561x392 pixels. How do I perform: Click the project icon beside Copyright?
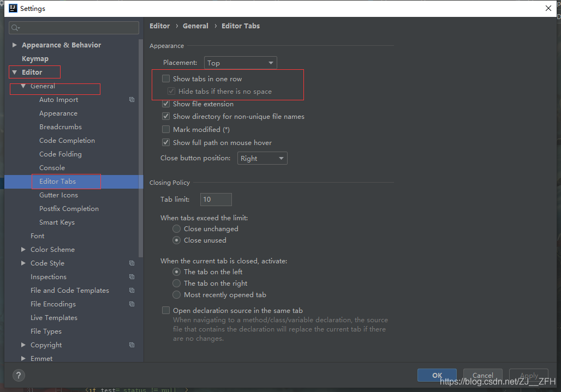[x=132, y=345]
